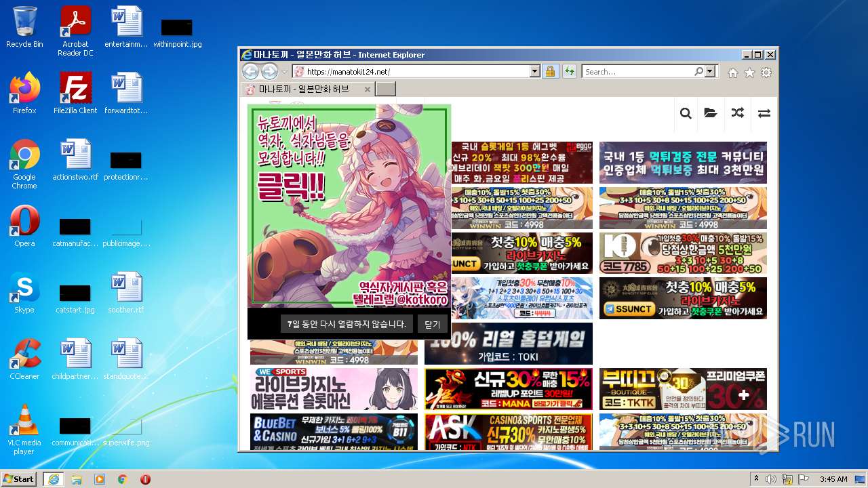Click the media player taskbar icon

[x=100, y=479]
